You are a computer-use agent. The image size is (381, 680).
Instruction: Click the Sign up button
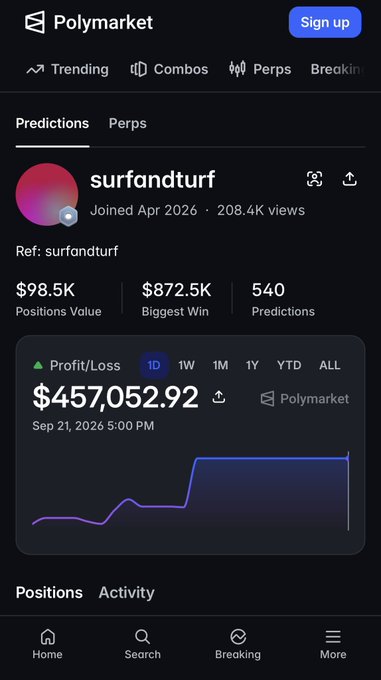click(325, 22)
